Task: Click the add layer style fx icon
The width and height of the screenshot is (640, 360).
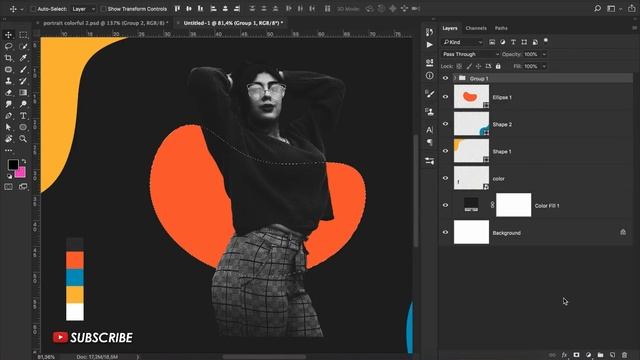Action: coord(564,355)
